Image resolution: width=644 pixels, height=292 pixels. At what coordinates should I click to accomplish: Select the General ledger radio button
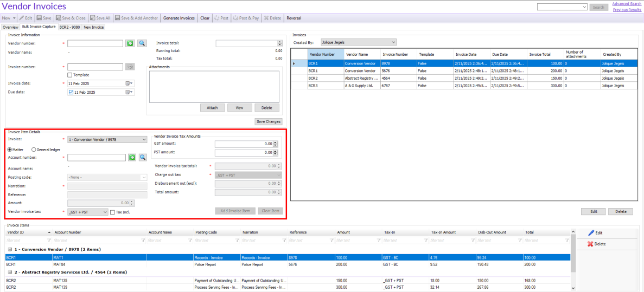pos(34,150)
